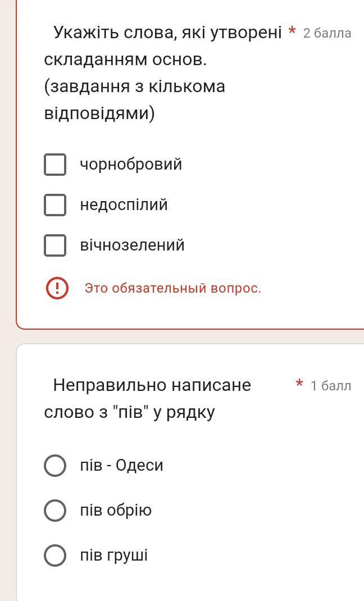Image resolution: width=364 pixels, height=601 pixels.
Task: Click the пів - Одеси answer text
Action: 121,466
